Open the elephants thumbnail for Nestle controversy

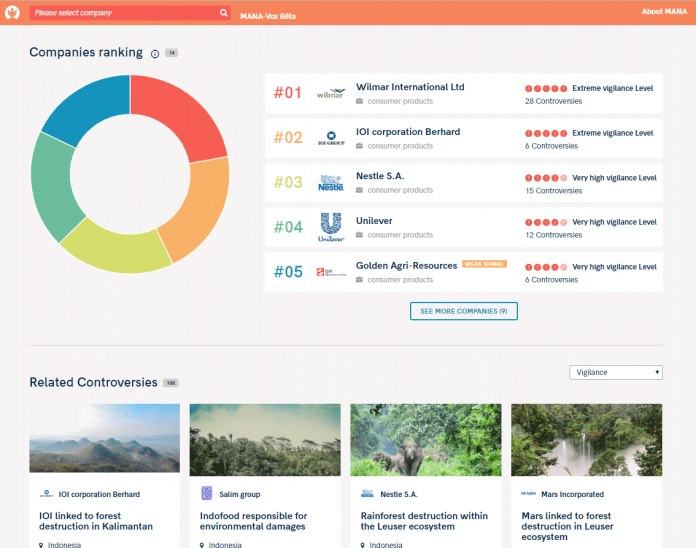coord(426,440)
